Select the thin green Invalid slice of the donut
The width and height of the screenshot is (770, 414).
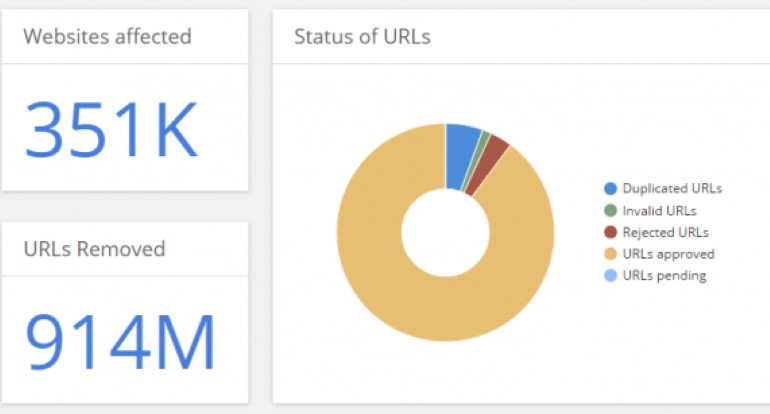point(484,142)
